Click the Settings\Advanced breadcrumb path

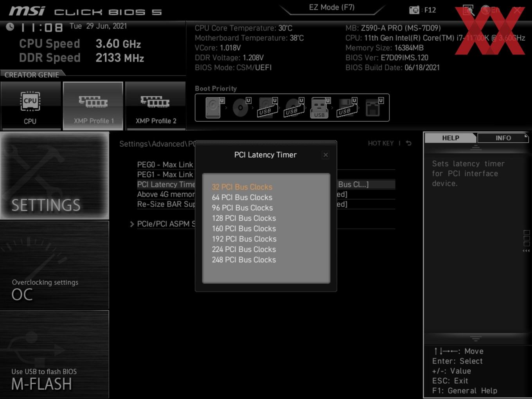point(157,144)
